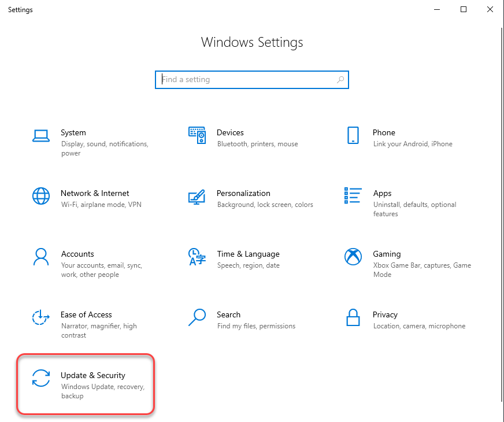The height and width of the screenshot is (422, 504).
Task: Click the Search magnifier category icon
Action: click(x=197, y=317)
